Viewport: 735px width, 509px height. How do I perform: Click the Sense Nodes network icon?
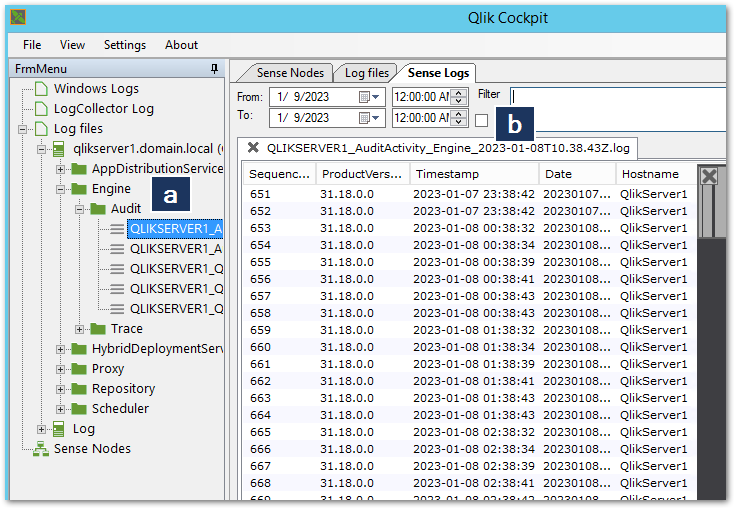(x=41, y=449)
